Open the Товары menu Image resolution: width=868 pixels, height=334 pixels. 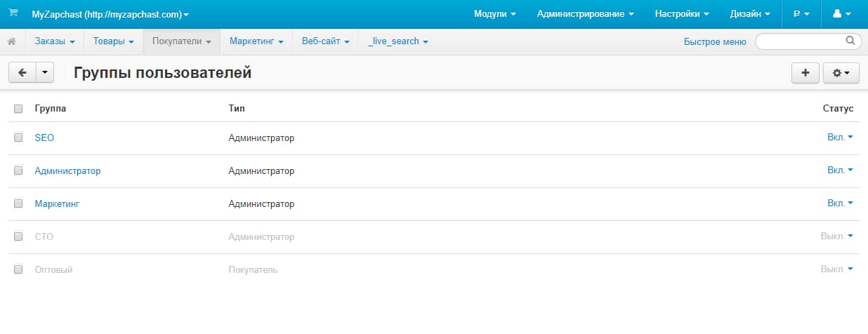click(x=113, y=41)
